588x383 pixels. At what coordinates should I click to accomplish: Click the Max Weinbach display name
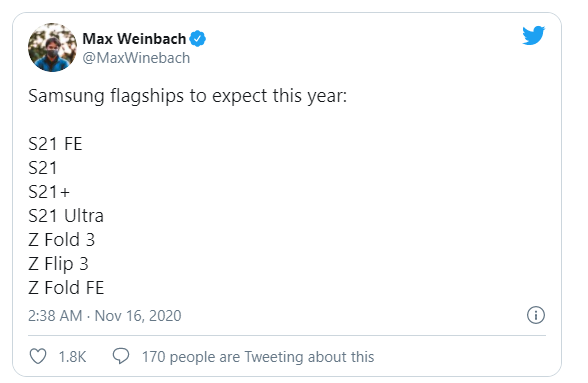134,39
